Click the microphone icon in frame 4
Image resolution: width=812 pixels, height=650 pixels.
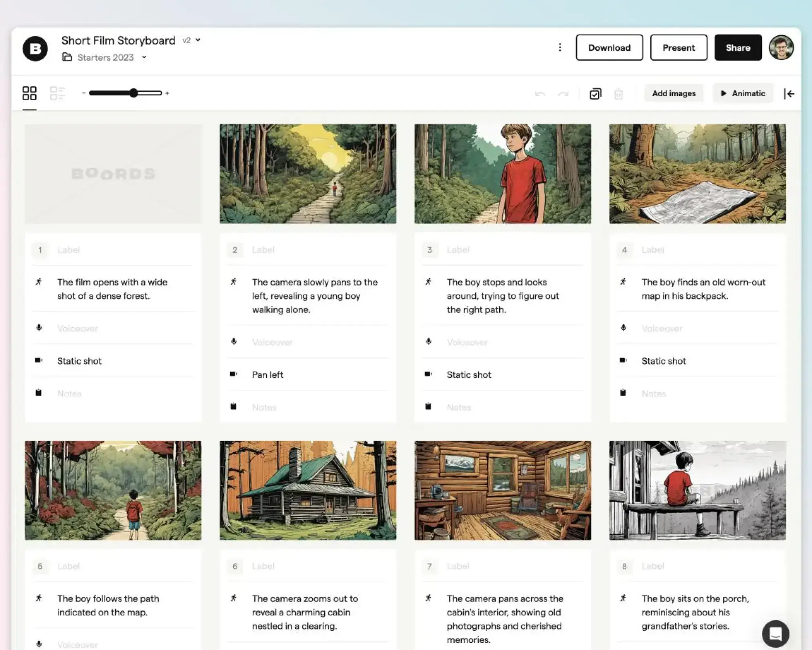[624, 328]
